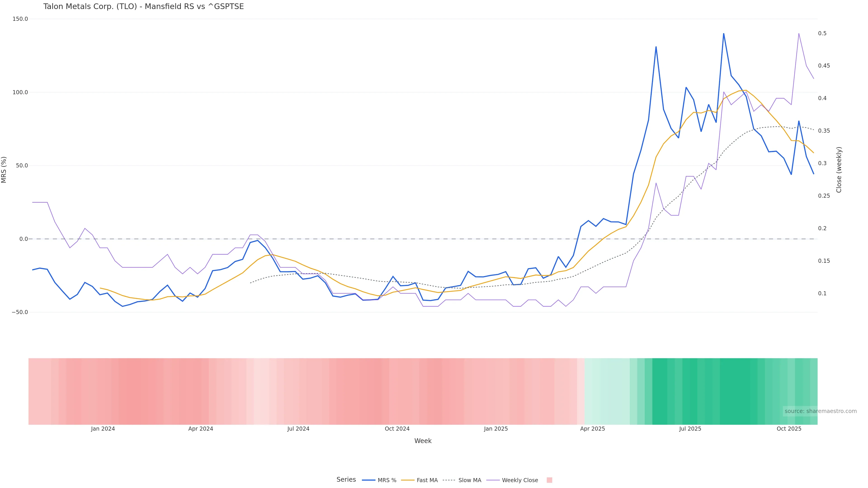Click the 100.0 left axis tick label

pyautogui.click(x=20, y=92)
